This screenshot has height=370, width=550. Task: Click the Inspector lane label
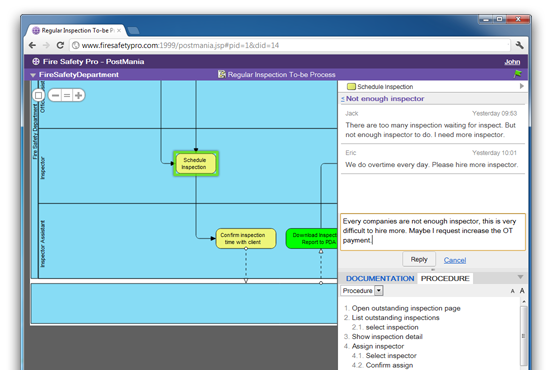tap(42, 168)
